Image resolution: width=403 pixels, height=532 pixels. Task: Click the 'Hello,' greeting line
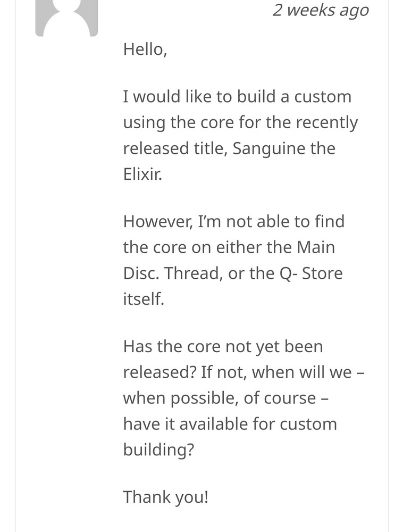pos(145,49)
